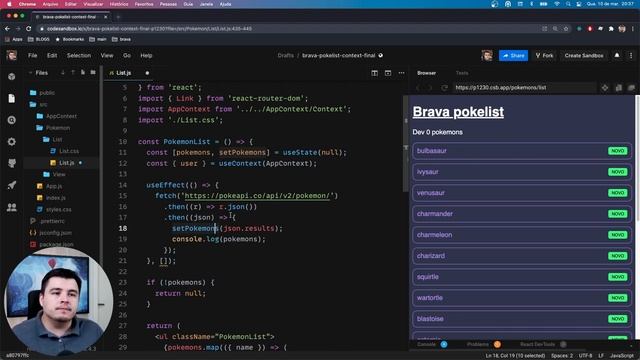
Task: Open the GitHub sidebar icon
Action: pyautogui.click(x=12, y=163)
